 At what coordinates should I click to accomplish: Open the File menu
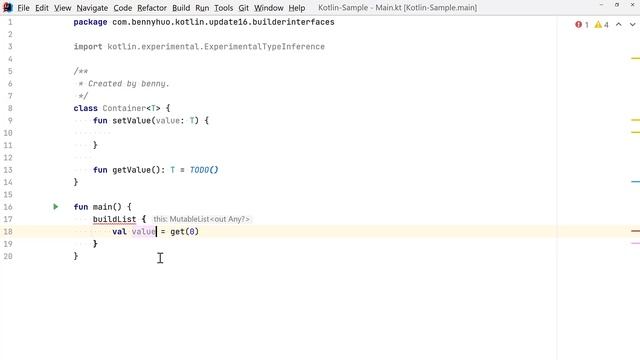tap(23, 8)
